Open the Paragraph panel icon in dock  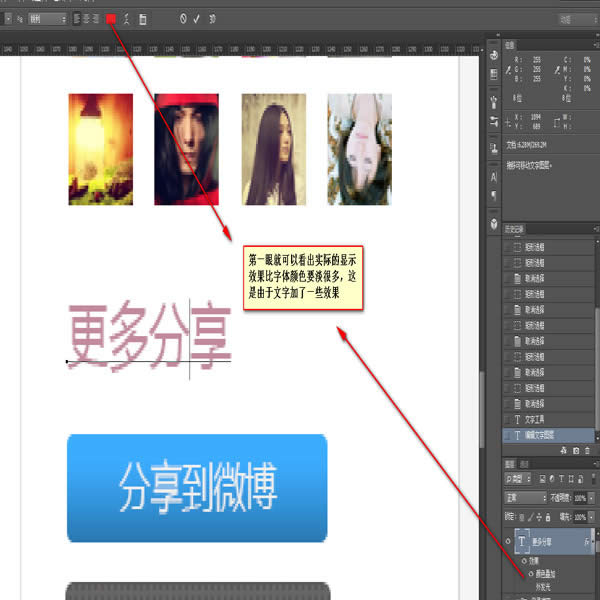coord(494,195)
